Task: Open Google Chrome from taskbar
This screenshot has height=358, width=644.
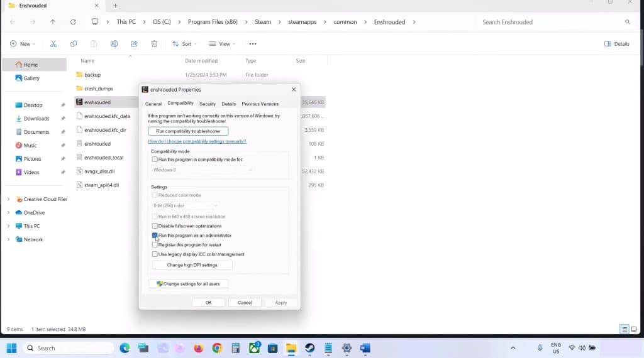Action: click(217, 348)
